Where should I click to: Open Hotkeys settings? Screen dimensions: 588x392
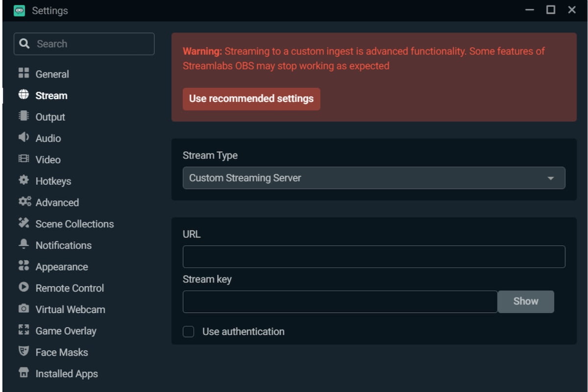[53, 181]
